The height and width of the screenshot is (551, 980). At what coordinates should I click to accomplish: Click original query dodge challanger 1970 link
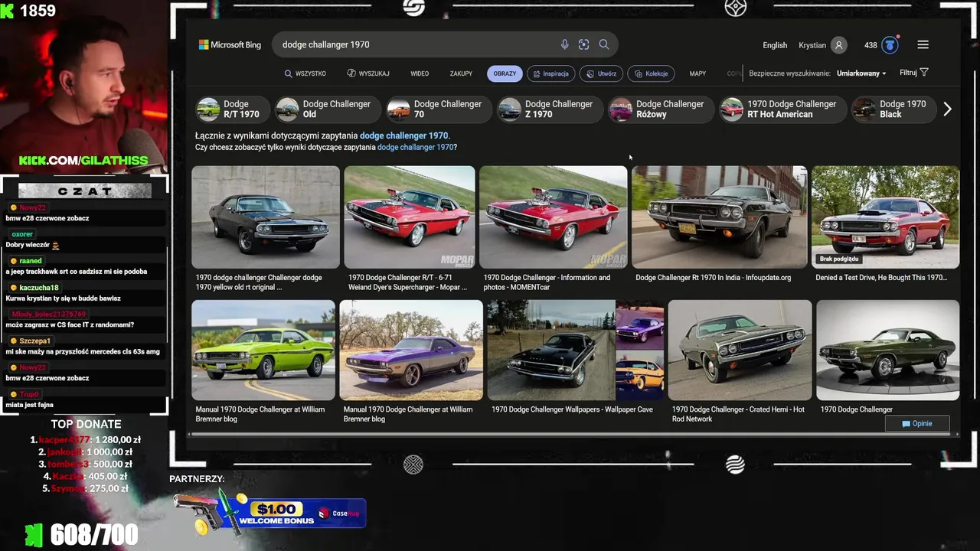point(416,147)
